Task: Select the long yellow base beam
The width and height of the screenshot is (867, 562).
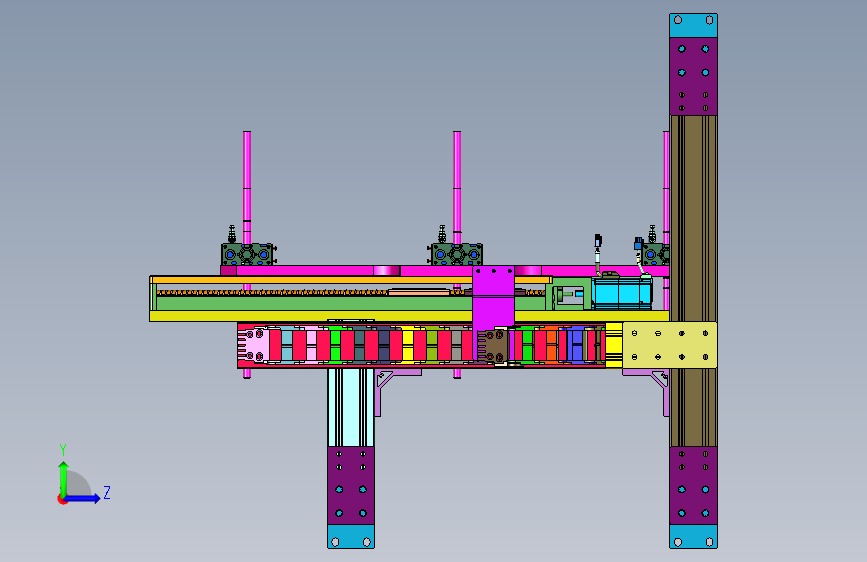Action: [409, 316]
